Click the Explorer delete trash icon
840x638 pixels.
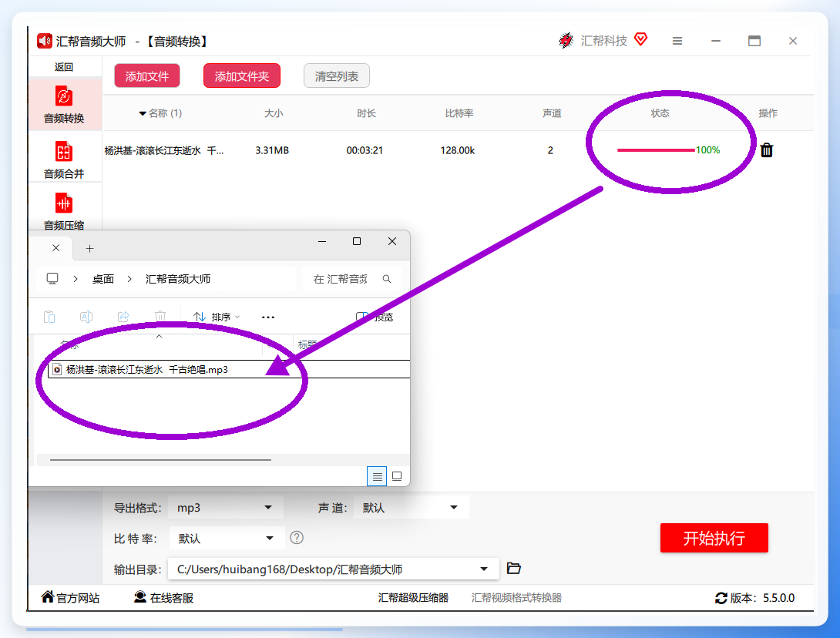[160, 317]
